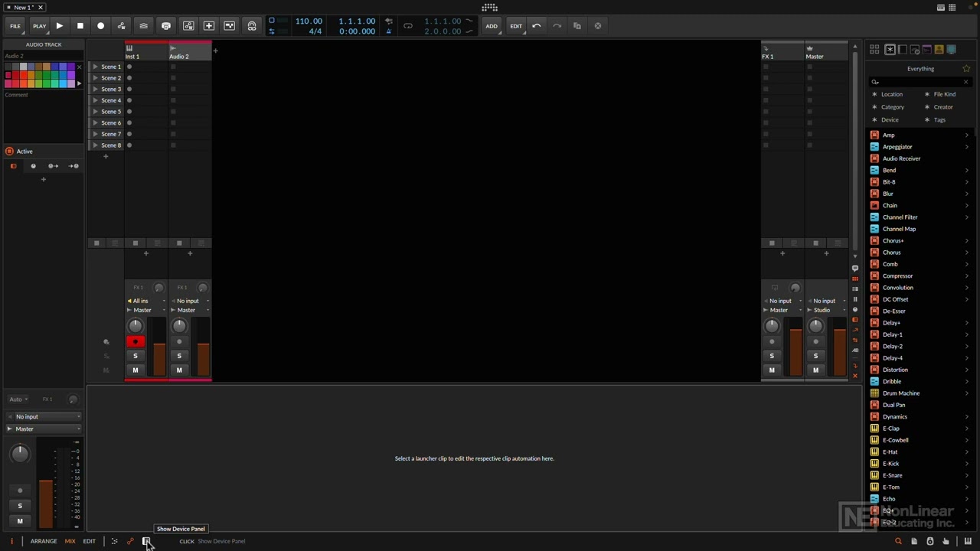Screen dimensions: 980x551
Task: Click the global Record button
Action: 100,26
